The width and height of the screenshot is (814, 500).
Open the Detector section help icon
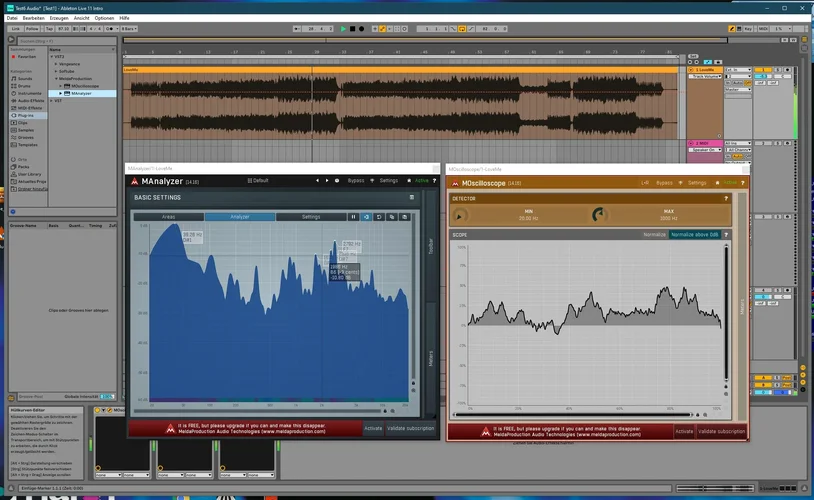(x=726, y=198)
